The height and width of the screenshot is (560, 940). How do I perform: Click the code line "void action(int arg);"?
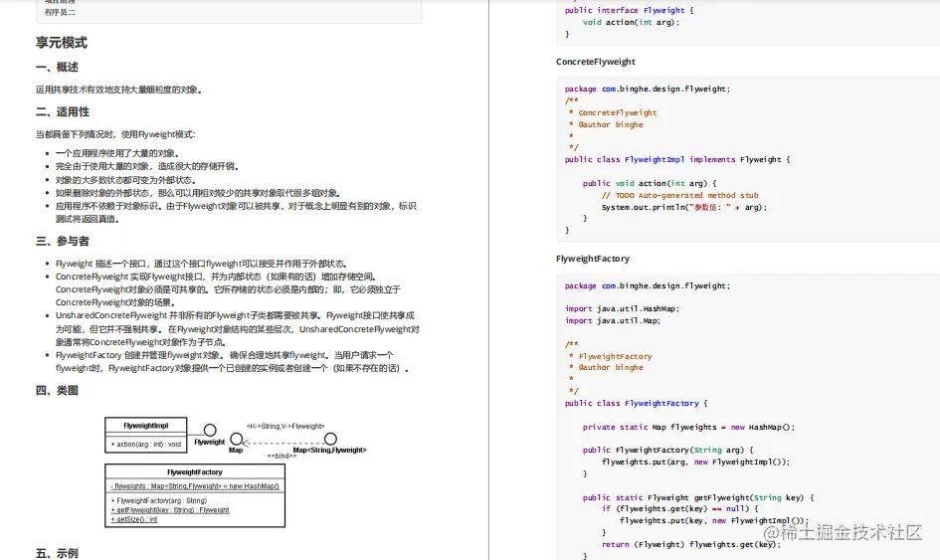tap(632, 22)
